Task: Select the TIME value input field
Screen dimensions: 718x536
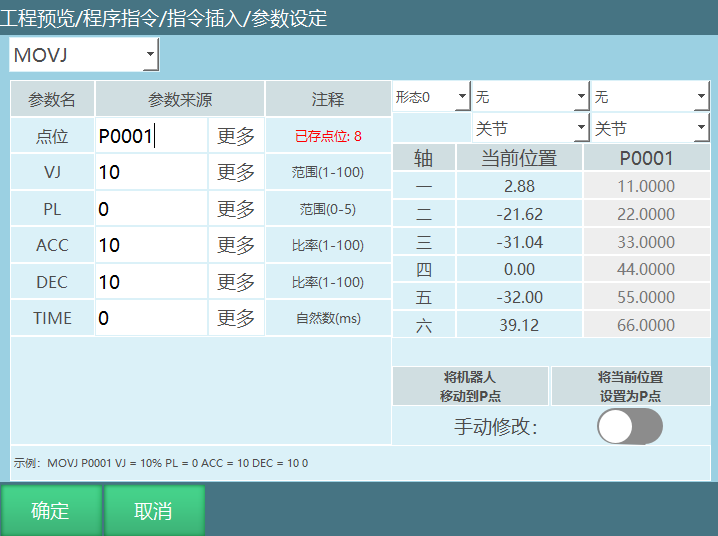Action: click(x=151, y=318)
